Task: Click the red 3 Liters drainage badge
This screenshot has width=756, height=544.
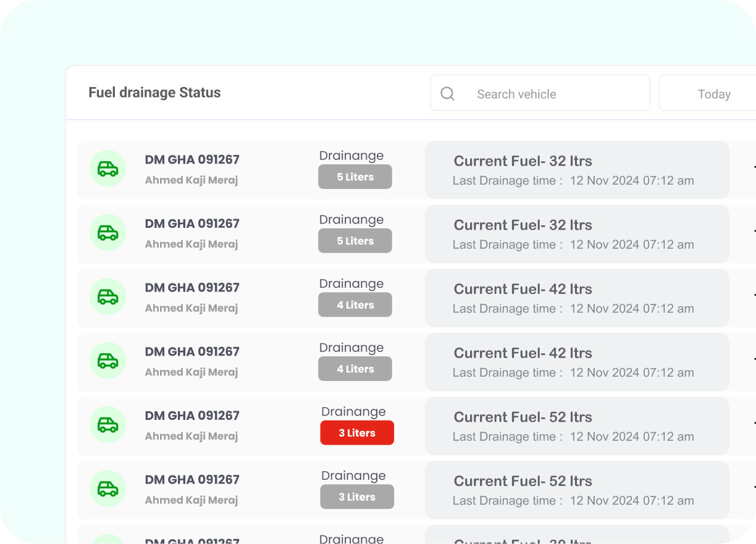Action: tap(357, 433)
